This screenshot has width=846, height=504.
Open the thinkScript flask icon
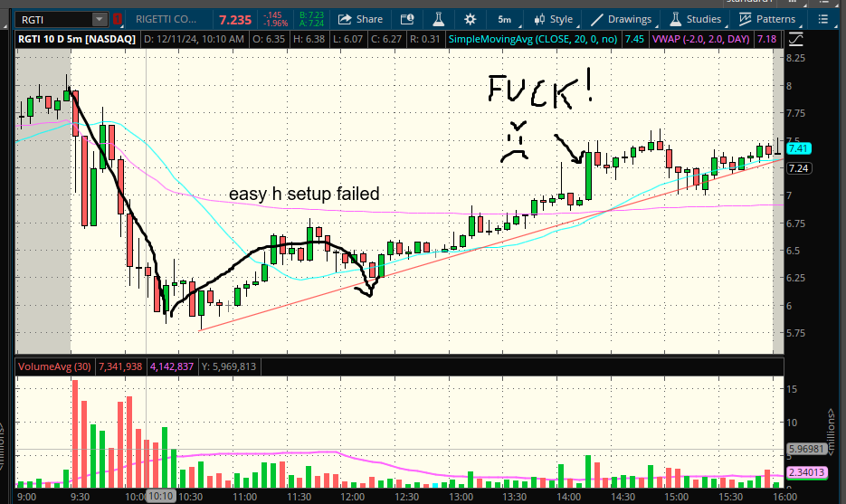(x=438, y=19)
